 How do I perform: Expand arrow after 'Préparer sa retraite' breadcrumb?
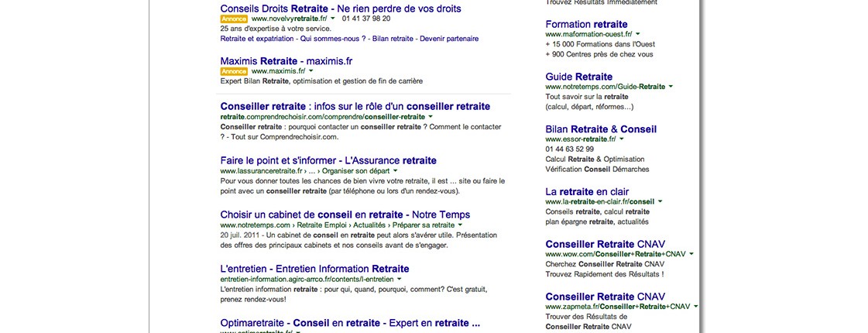point(459,225)
